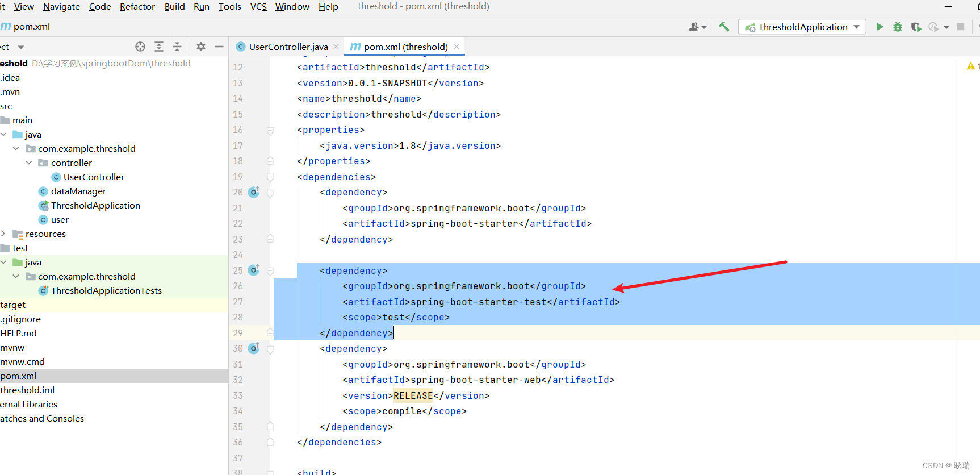Run with coverage shield icon
980x475 pixels.
pos(916,27)
